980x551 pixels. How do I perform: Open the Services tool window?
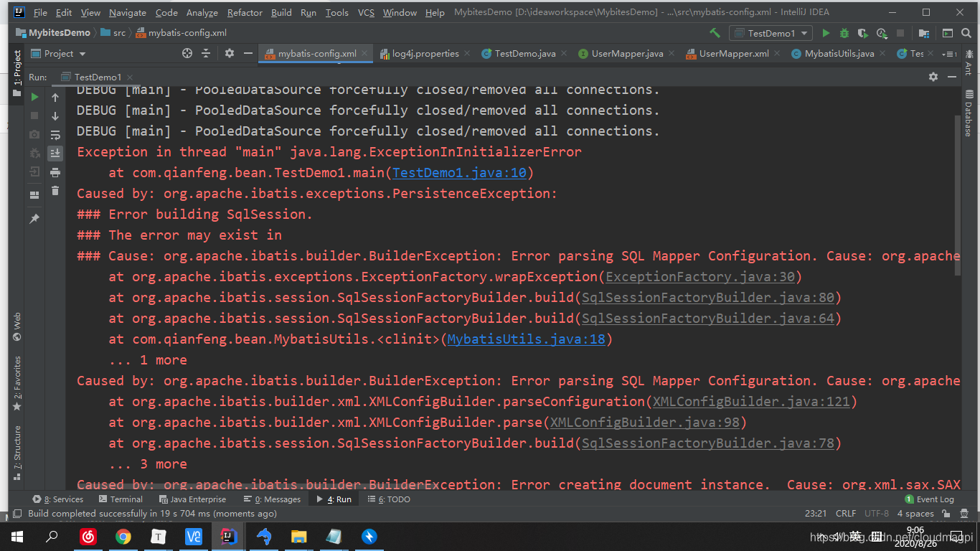click(x=58, y=499)
